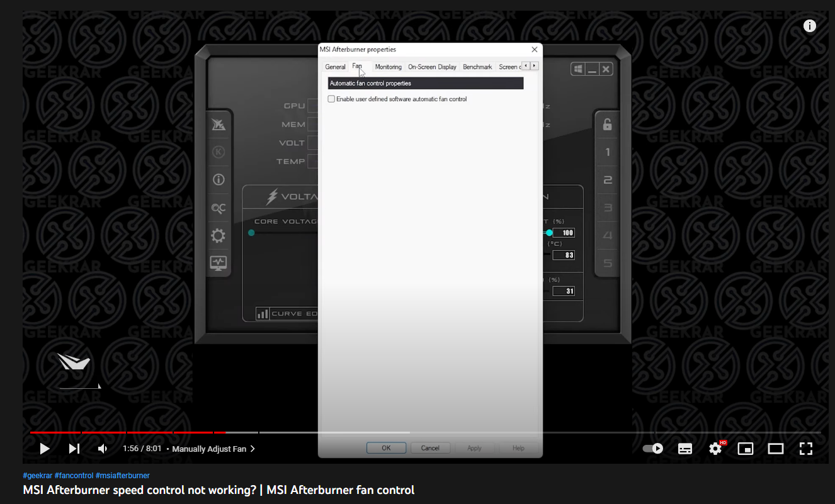This screenshot has height=504, width=835.
Task: Click the fan speed field showing 31
Action: click(564, 291)
